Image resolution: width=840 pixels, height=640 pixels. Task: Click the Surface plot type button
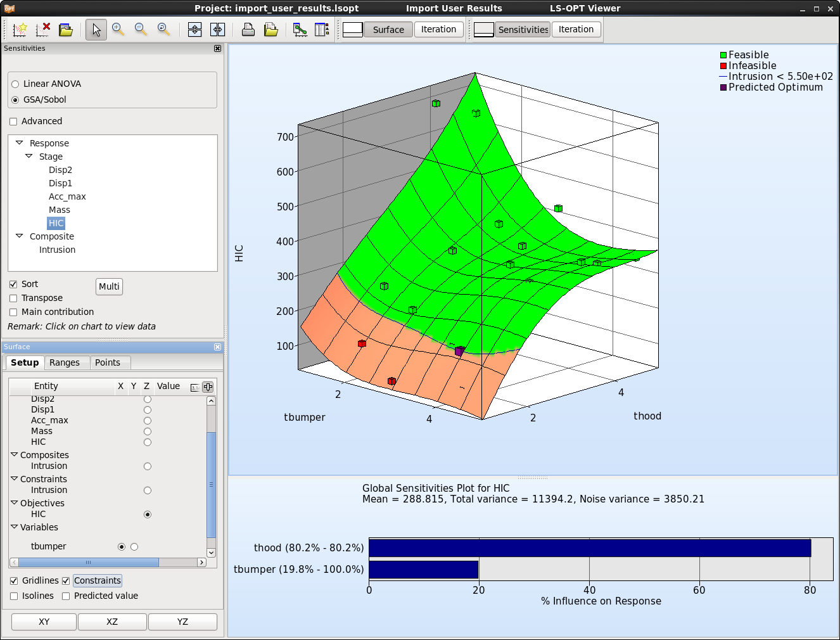[388, 30]
